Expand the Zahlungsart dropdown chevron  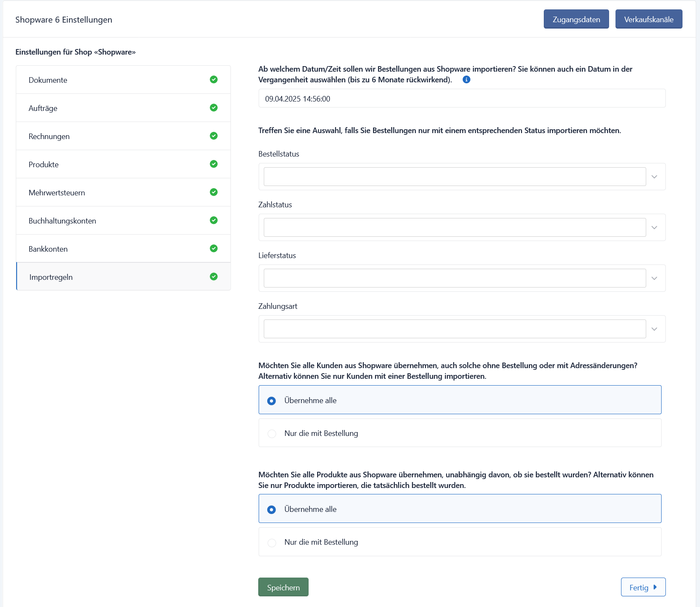click(x=654, y=329)
